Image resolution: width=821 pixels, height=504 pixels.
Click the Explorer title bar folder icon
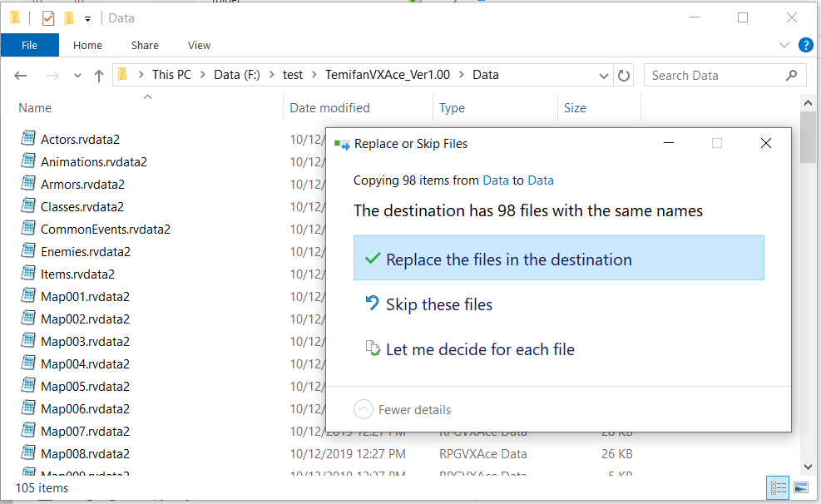(15, 18)
